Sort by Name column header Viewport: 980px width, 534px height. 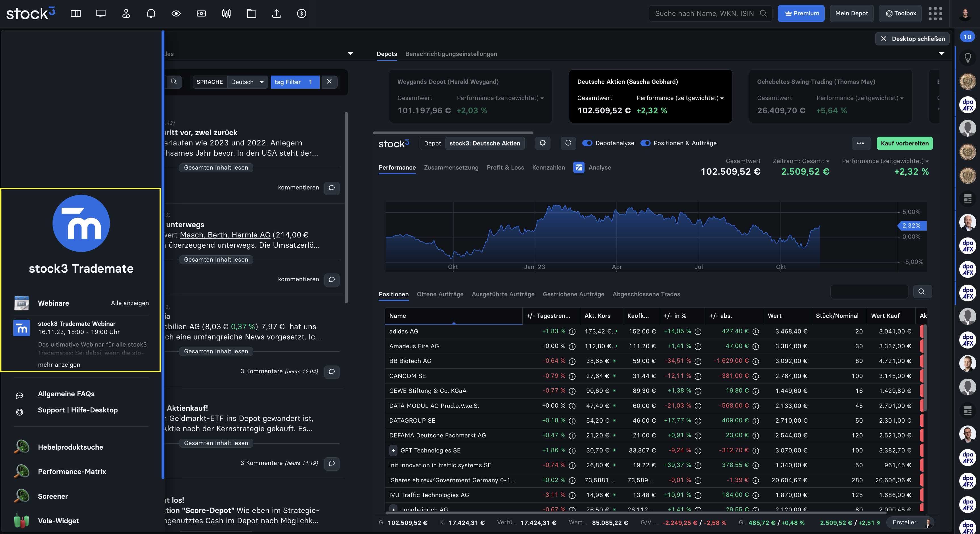pyautogui.click(x=453, y=316)
